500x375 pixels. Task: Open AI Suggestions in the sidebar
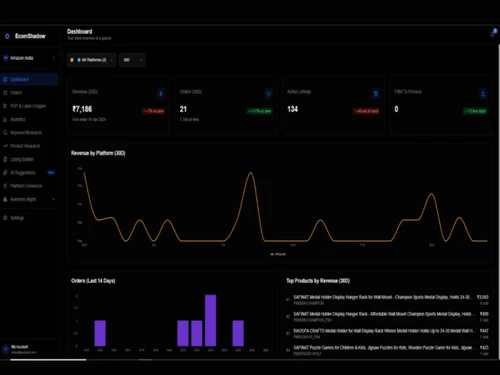click(x=29, y=173)
